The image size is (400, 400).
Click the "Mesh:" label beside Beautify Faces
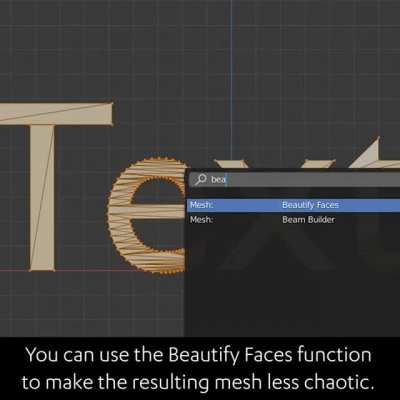point(201,205)
